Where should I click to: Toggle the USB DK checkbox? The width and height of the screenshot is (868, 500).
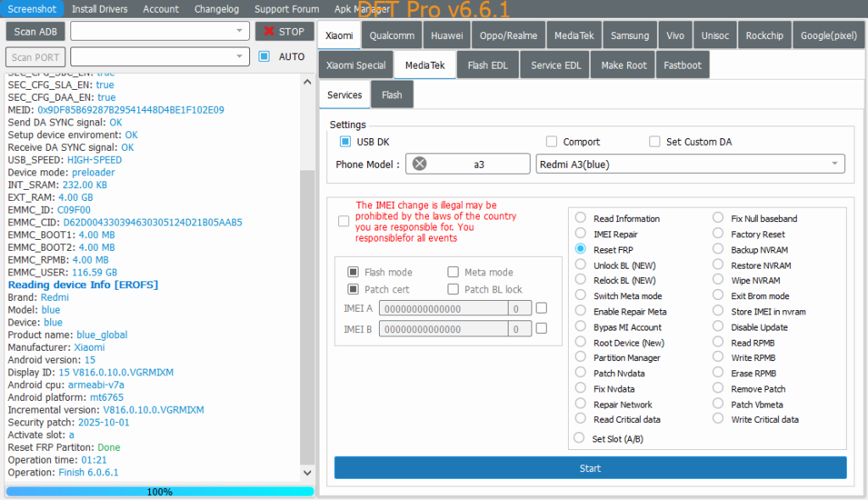[x=345, y=142]
